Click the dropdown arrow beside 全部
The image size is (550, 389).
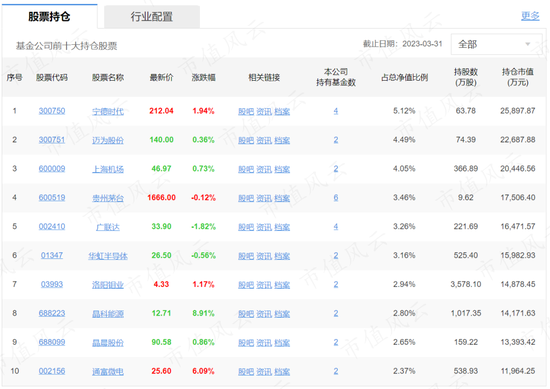pyautogui.click(x=527, y=44)
